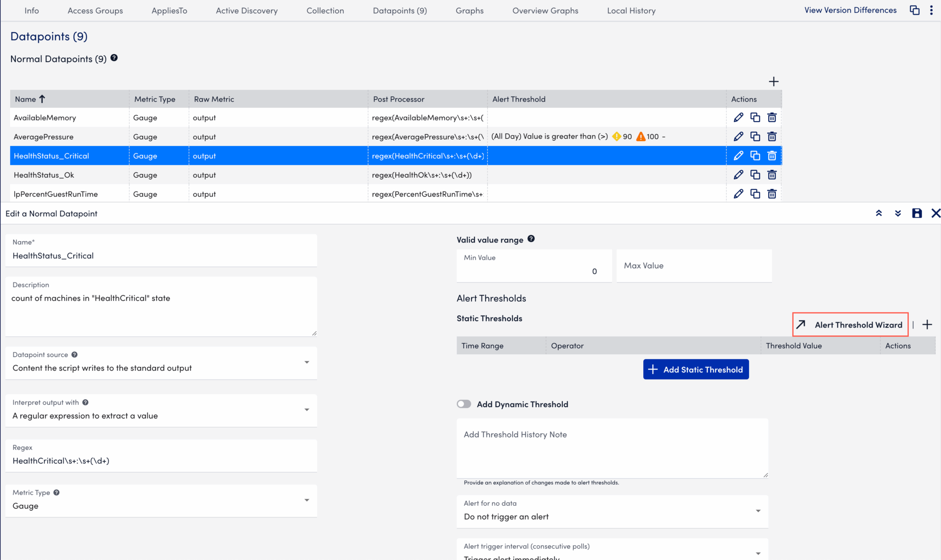Save the datapoint with the floppy disk icon
Screen dimensions: 941x560
pos(917,213)
